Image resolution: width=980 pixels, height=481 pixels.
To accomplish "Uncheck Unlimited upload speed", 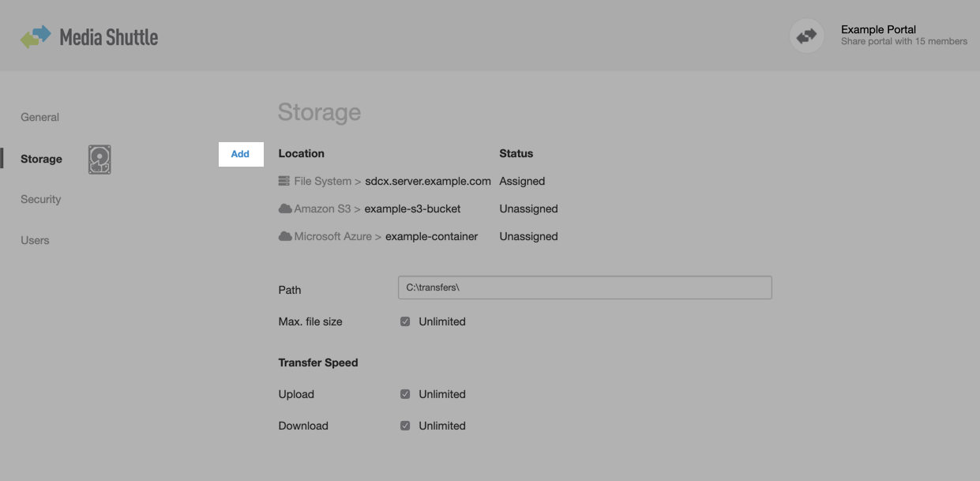I will coord(405,394).
